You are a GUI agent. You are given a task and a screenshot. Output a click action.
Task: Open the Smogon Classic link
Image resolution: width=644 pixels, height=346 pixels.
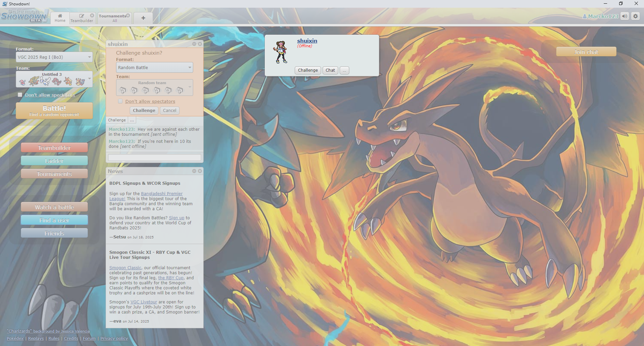pos(125,268)
